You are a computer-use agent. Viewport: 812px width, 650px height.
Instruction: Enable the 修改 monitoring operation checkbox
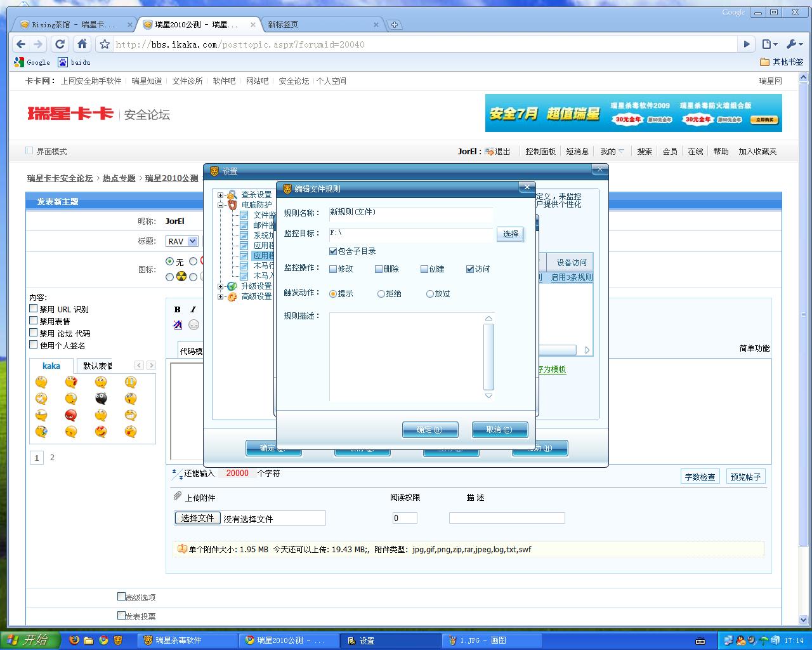333,269
